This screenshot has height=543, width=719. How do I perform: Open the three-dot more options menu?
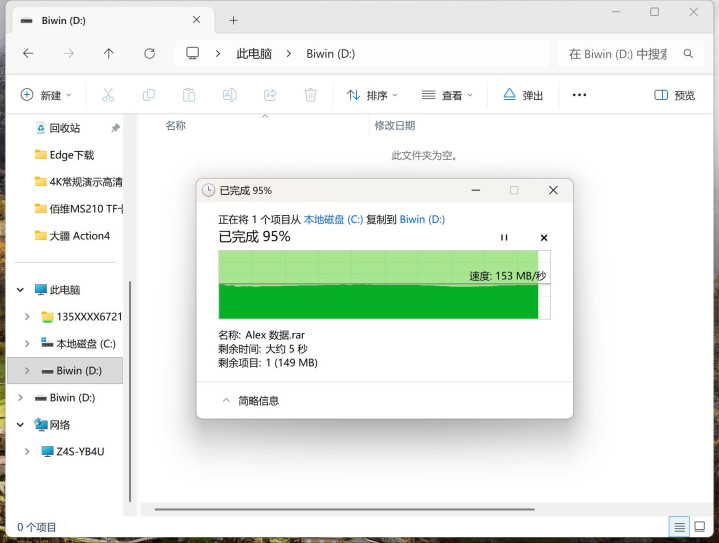point(579,95)
